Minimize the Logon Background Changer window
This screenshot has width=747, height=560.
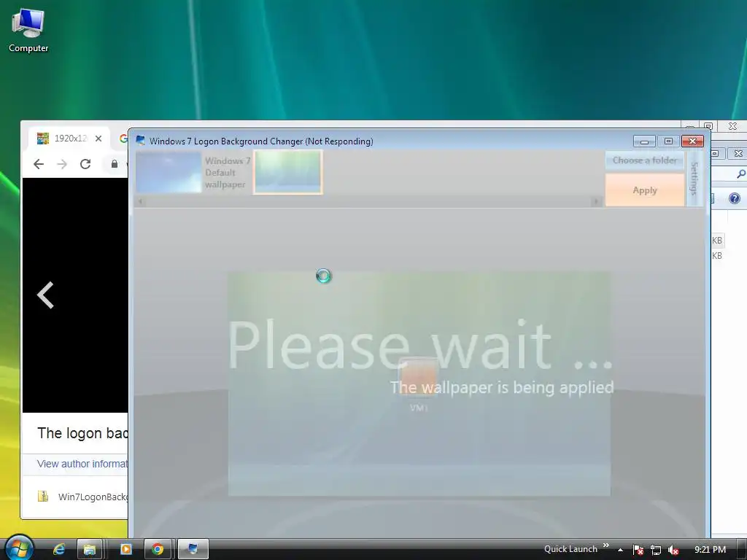click(644, 141)
